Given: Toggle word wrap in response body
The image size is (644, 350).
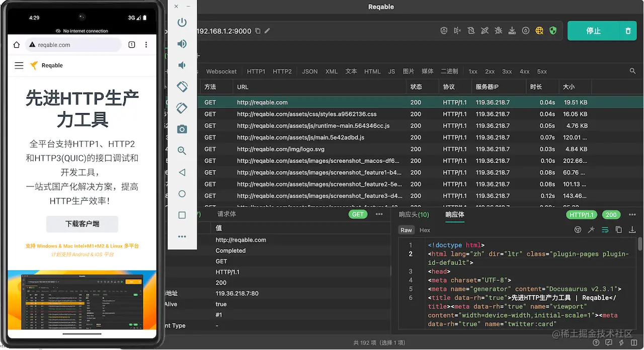Looking at the screenshot, I should (605, 230).
